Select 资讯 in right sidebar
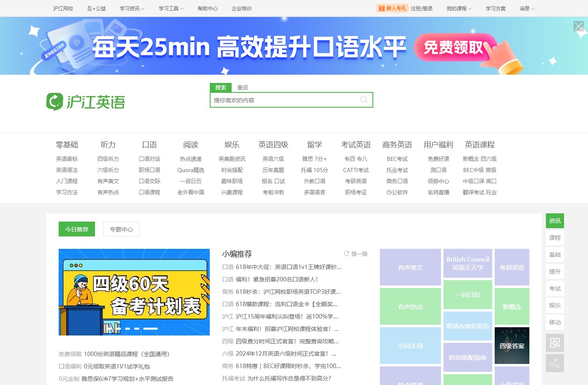Screen dimensions: 588x385 tap(555, 221)
